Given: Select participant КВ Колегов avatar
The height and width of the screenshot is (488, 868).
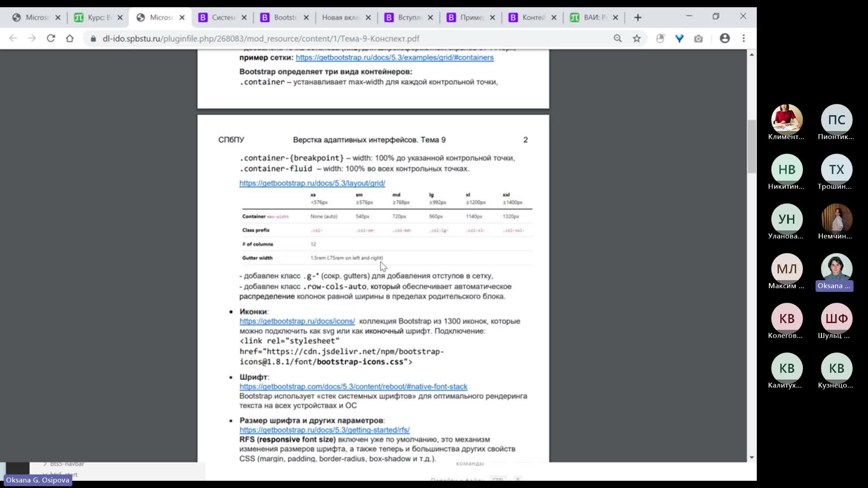Looking at the screenshot, I should pos(787,319).
